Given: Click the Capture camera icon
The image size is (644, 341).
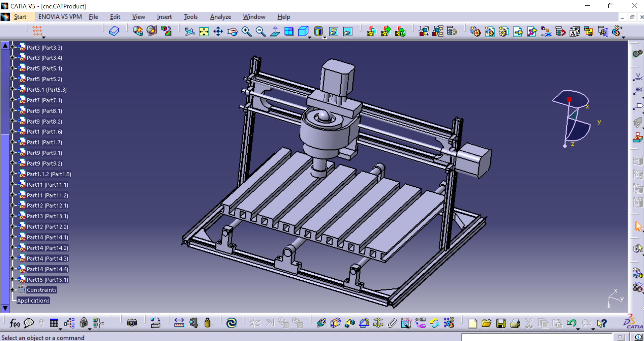Looking at the screenshot, I should 132,323.
